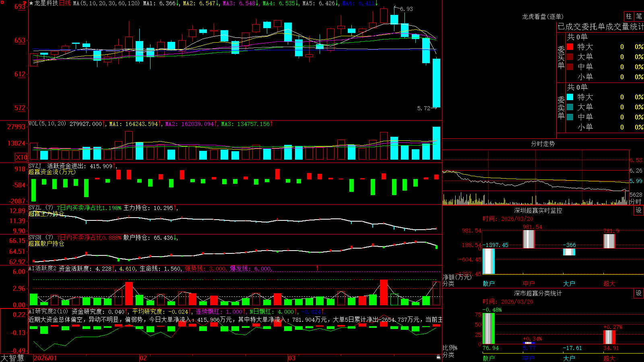
Task: Open settings 设 for 深市超赢分类统计
Action: coord(639,293)
